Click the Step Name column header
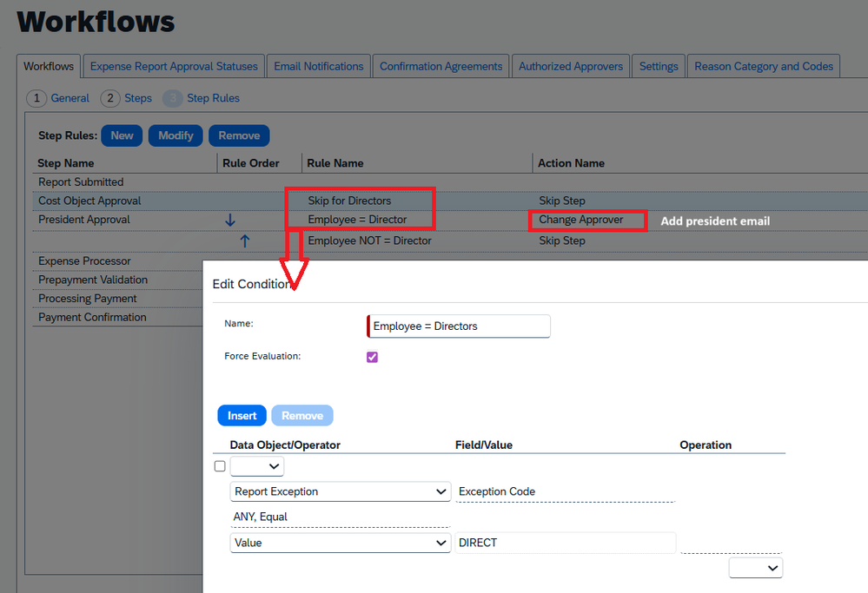The width and height of the screenshot is (868, 593). (x=66, y=163)
